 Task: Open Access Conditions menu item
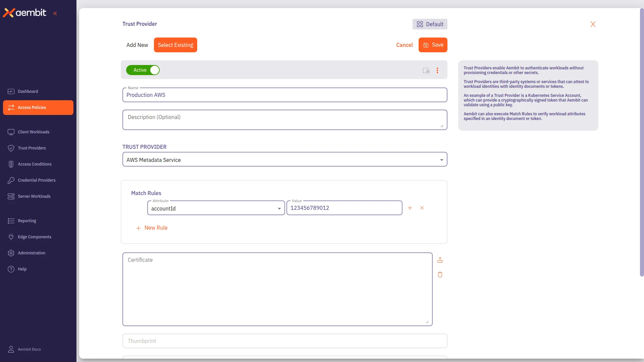[38, 164]
